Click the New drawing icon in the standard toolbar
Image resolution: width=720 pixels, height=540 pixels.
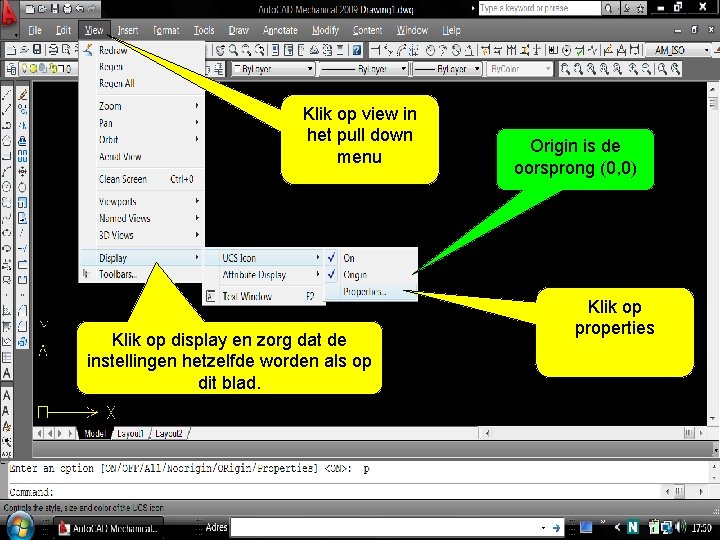click(x=11, y=50)
